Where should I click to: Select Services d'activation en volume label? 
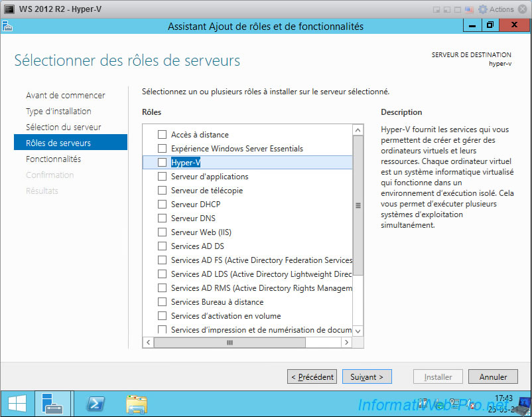point(226,316)
